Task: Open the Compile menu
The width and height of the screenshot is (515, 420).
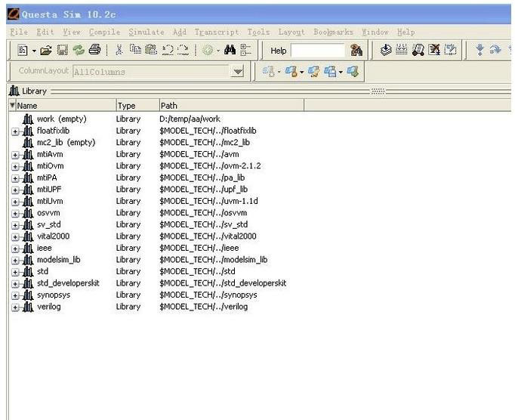Action: [x=104, y=32]
